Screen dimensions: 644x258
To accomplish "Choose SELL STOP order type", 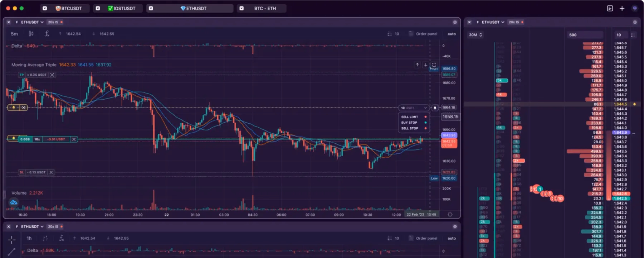I will pyautogui.click(x=414, y=128).
